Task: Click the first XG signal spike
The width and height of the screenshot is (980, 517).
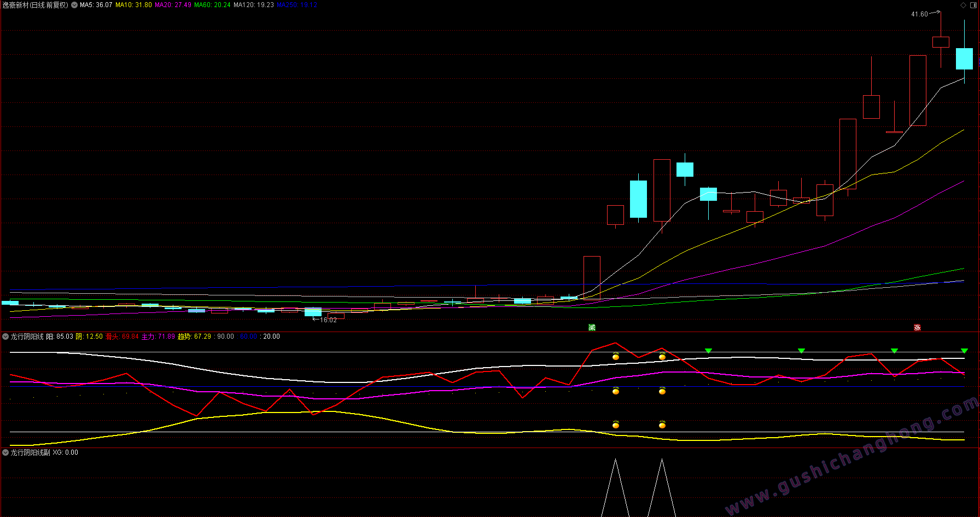Action: (615, 487)
